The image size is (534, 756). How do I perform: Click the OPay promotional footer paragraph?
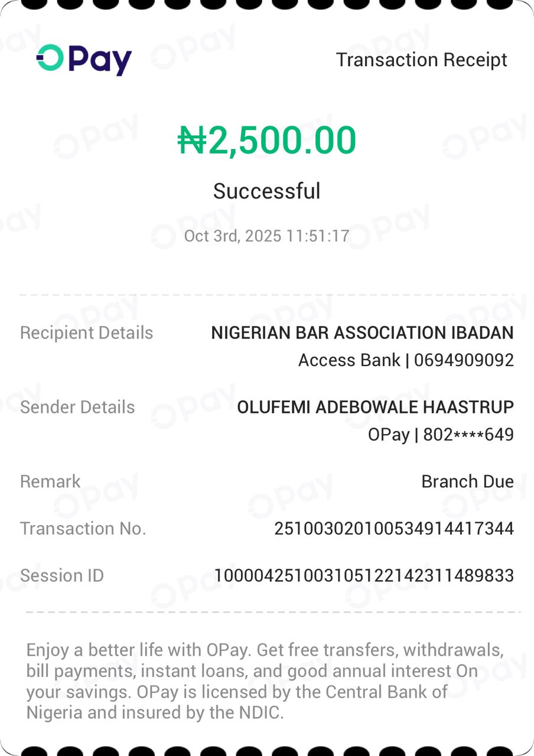click(266, 682)
